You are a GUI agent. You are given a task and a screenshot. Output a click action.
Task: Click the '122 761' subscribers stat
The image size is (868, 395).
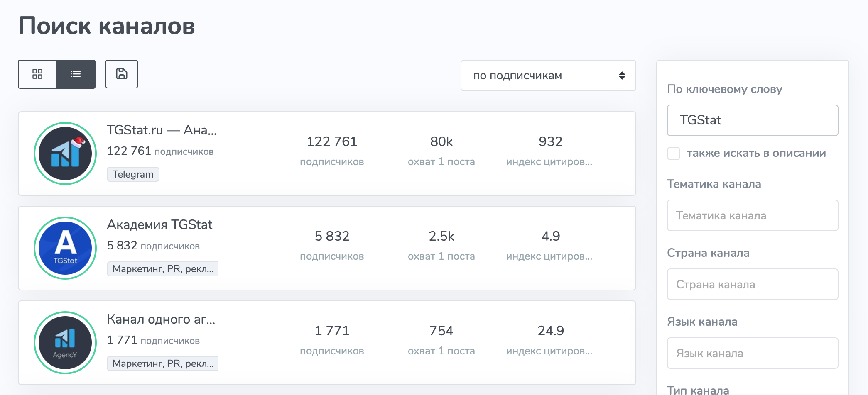click(332, 141)
